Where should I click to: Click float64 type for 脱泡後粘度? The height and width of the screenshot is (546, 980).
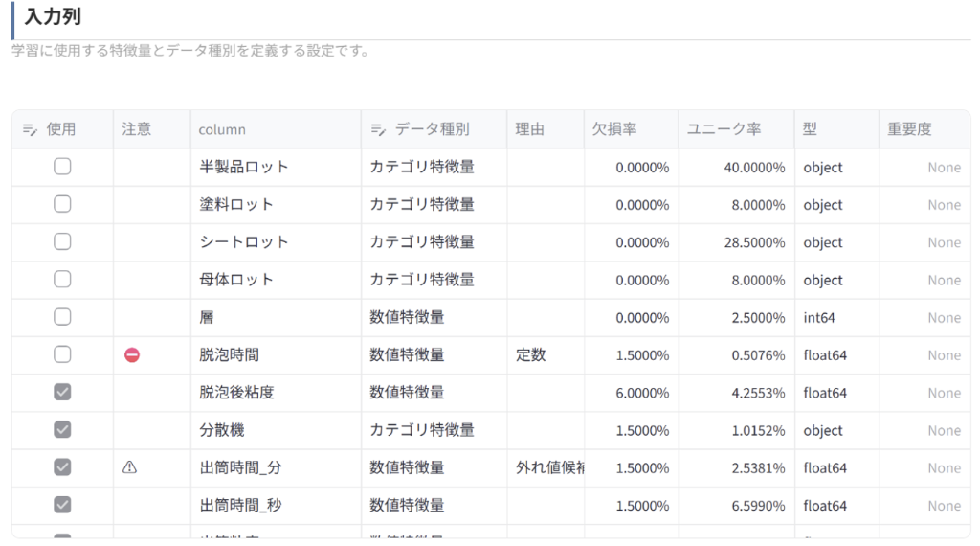coord(825,393)
